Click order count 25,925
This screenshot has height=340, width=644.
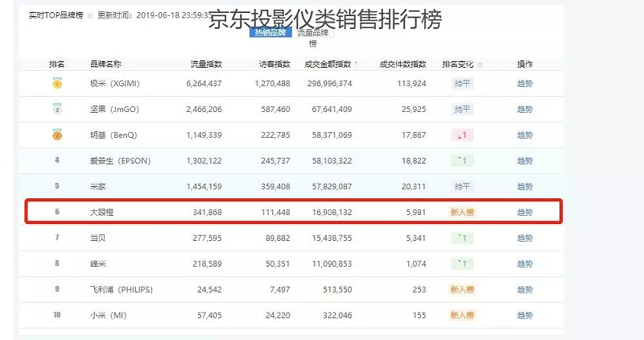coord(414,110)
